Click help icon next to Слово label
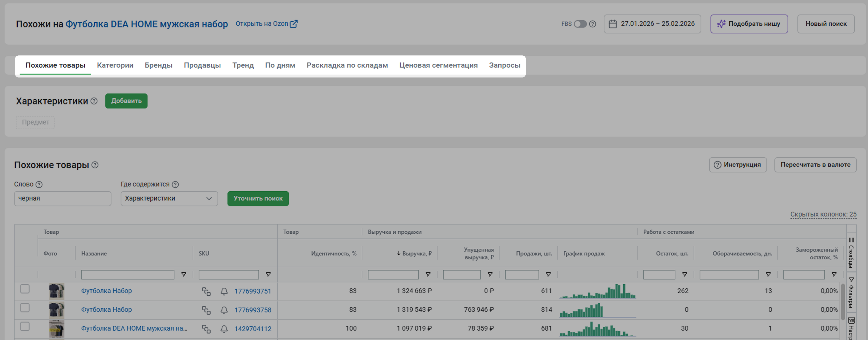Image resolution: width=868 pixels, height=340 pixels. (x=39, y=185)
